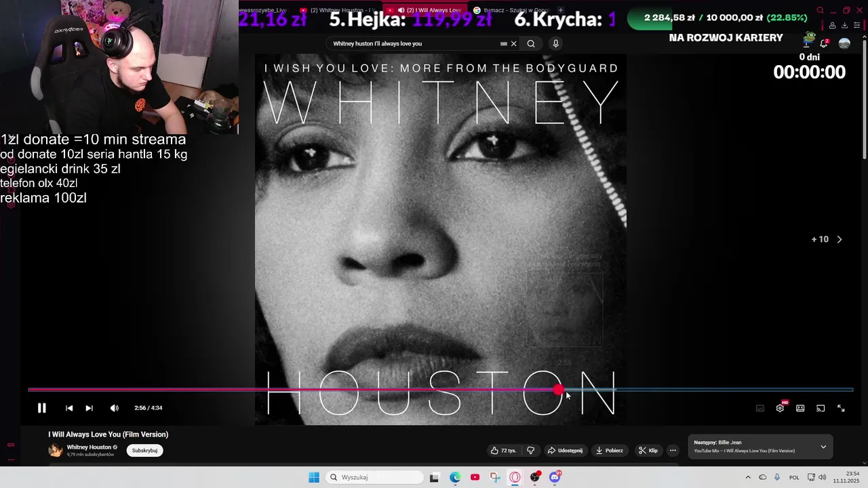This screenshot has height=488, width=868.
Task: Mute the video volume
Action: pyautogui.click(x=114, y=408)
